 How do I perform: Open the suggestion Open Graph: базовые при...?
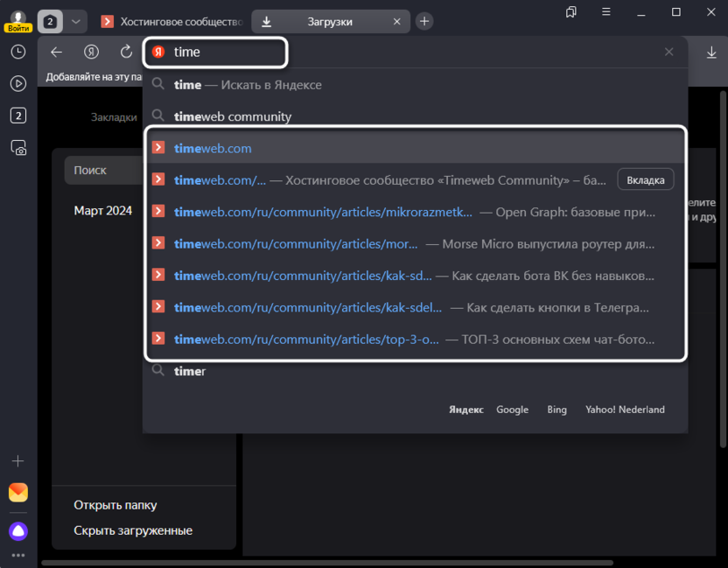[415, 213]
